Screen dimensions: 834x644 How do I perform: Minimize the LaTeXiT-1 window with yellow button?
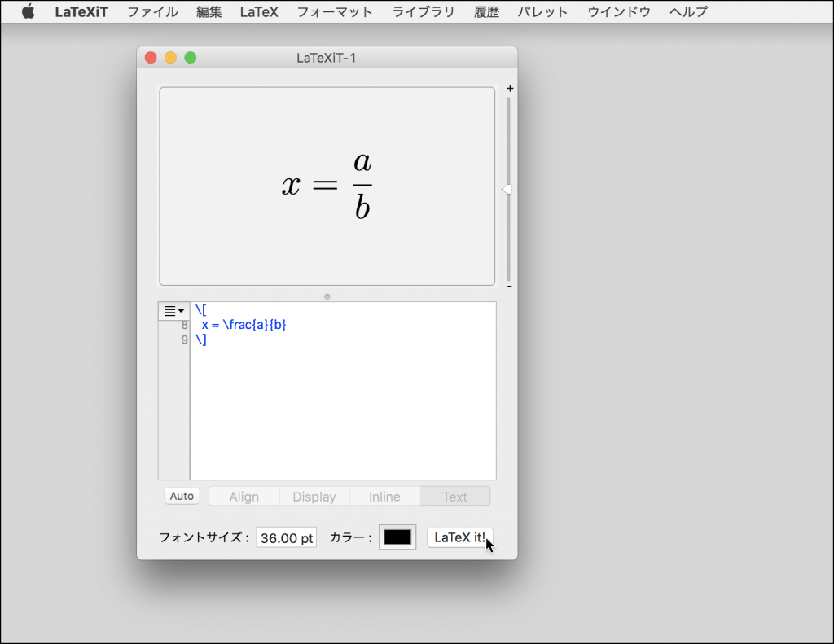pos(170,58)
